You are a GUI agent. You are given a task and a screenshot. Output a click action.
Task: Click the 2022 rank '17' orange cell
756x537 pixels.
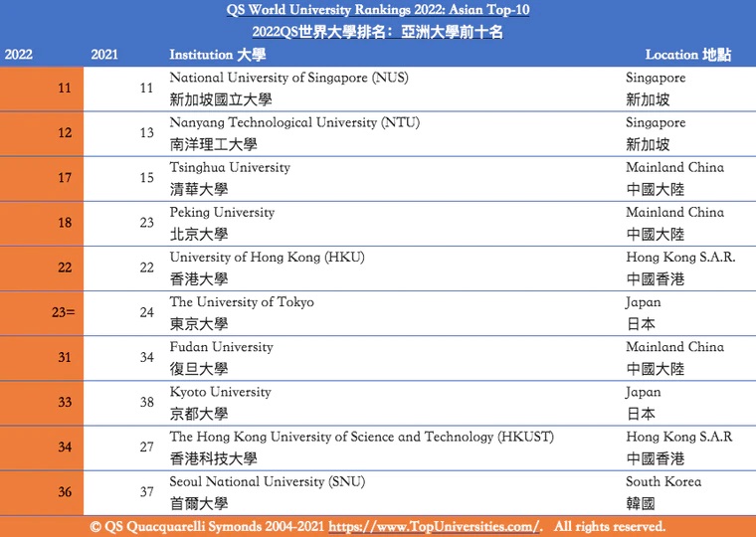[42, 178]
